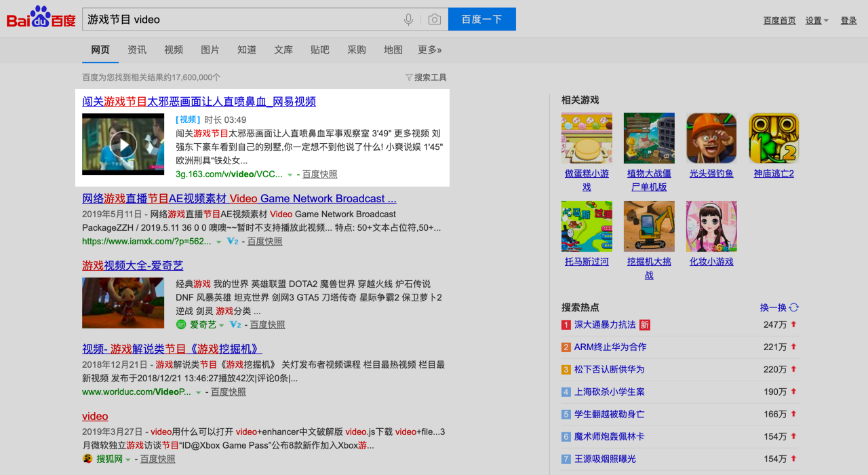Go to 百度首页 link
The image size is (868, 475).
[780, 20]
